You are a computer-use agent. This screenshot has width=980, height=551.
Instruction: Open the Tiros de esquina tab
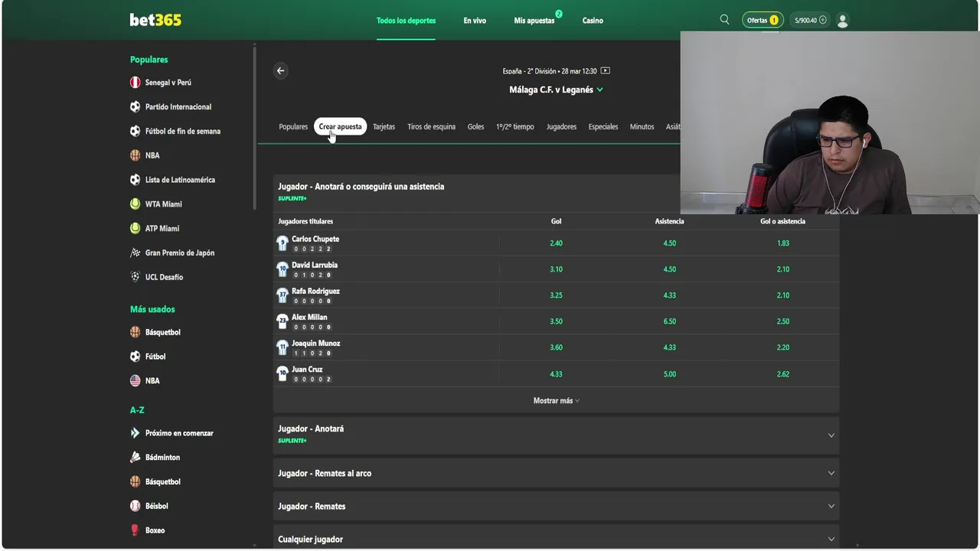pyautogui.click(x=431, y=127)
